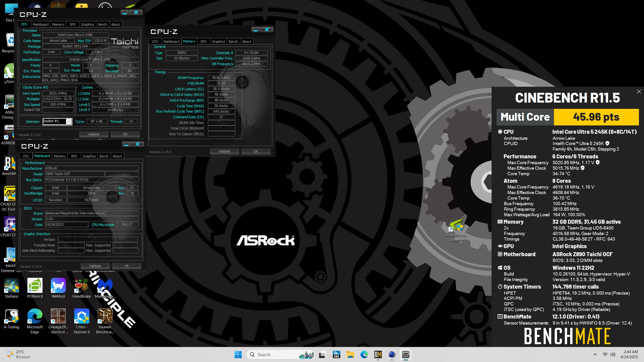Open Graphics tab in top-left CPU-Z window
Image resolution: width=644 pixels, height=362 pixels.
(x=88, y=24)
